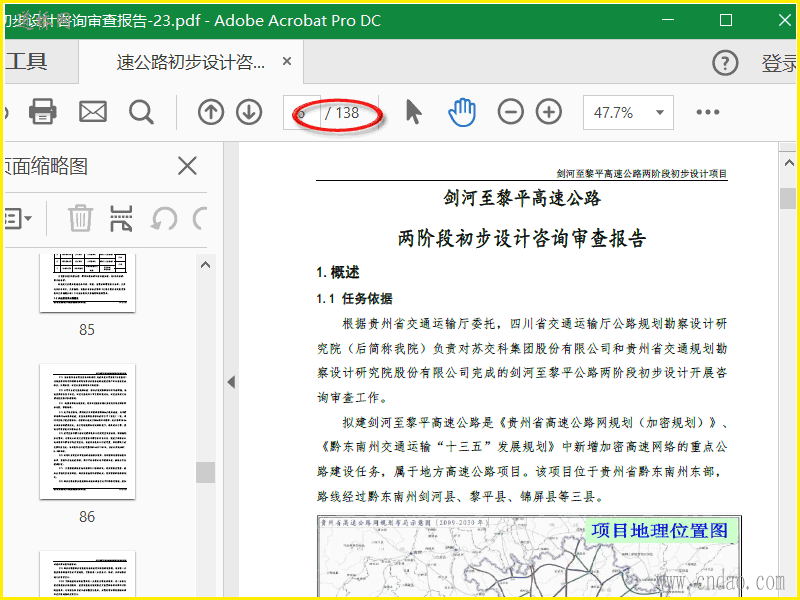Image resolution: width=800 pixels, height=600 pixels.
Task: Activate the Hand pan tool
Action: (462, 112)
